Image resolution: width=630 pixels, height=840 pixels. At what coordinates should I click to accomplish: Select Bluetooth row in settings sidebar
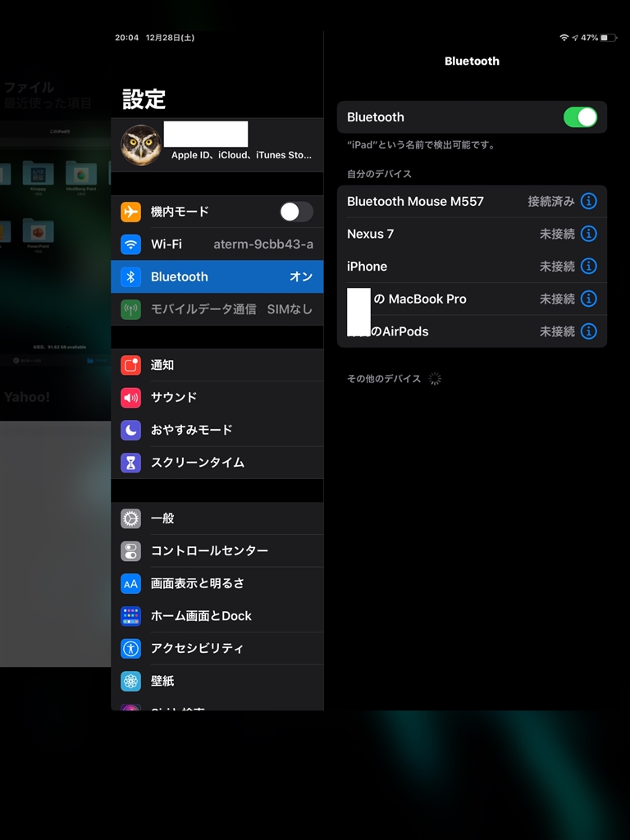217,277
